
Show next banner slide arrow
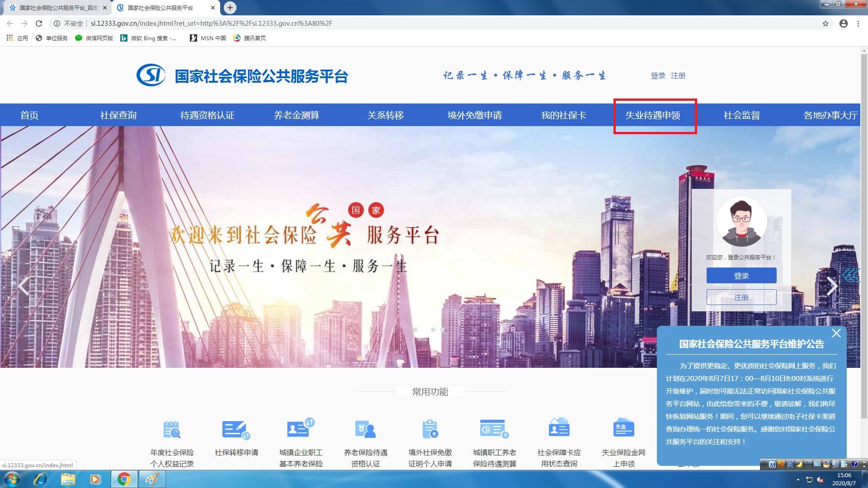pyautogui.click(x=831, y=286)
